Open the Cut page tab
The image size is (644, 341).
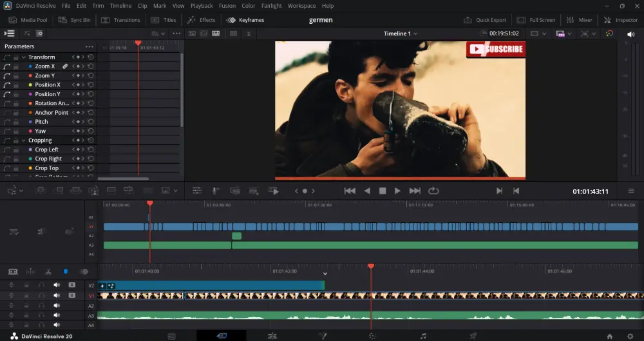tap(222, 336)
